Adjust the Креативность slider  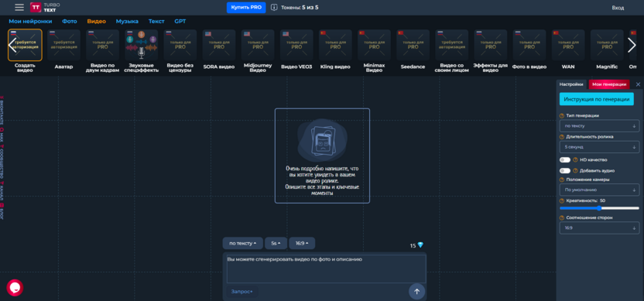click(x=599, y=208)
